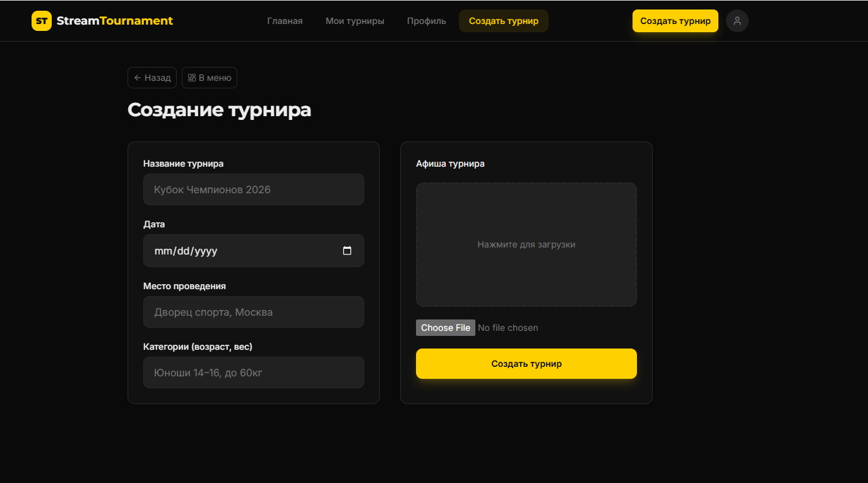Image resolution: width=868 pixels, height=483 pixels.
Task: Open Мои турниры in navigation
Action: point(355,21)
